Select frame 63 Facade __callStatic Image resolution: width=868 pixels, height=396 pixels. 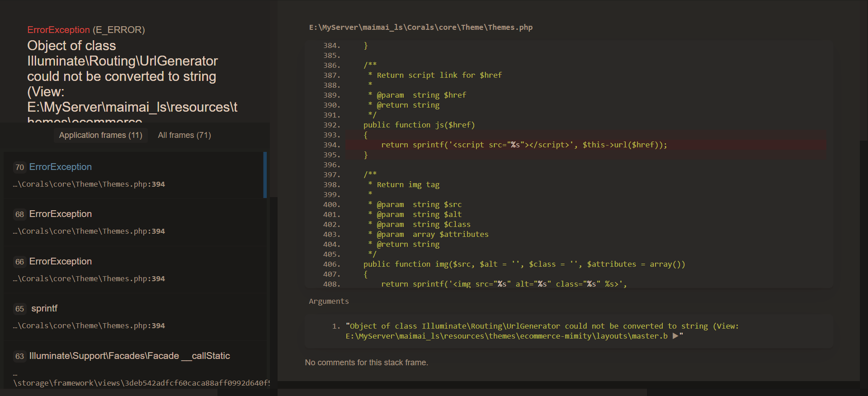tap(134, 364)
